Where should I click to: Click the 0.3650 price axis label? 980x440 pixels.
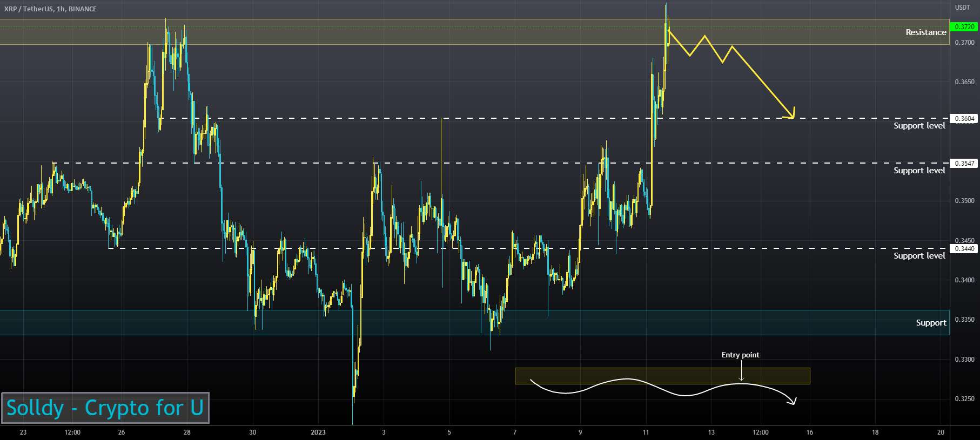(x=964, y=82)
